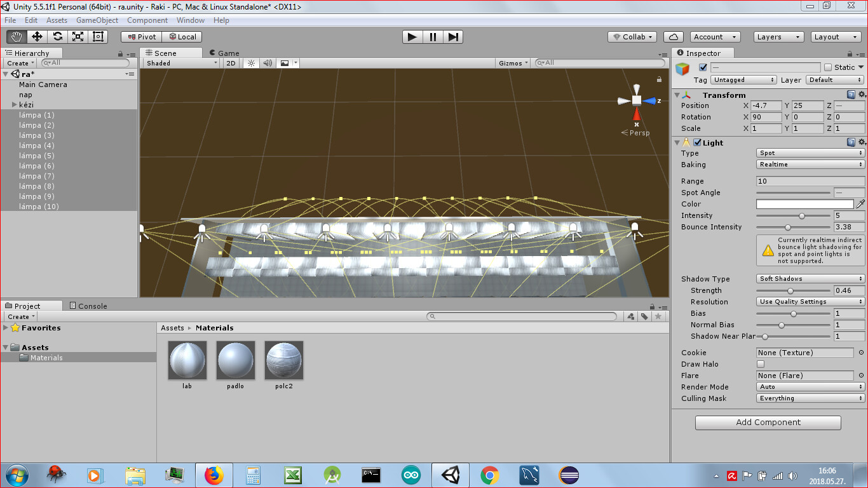Viewport: 868px width, 488px height.
Task: Select the padlo material thumbnail
Action: coord(235,359)
